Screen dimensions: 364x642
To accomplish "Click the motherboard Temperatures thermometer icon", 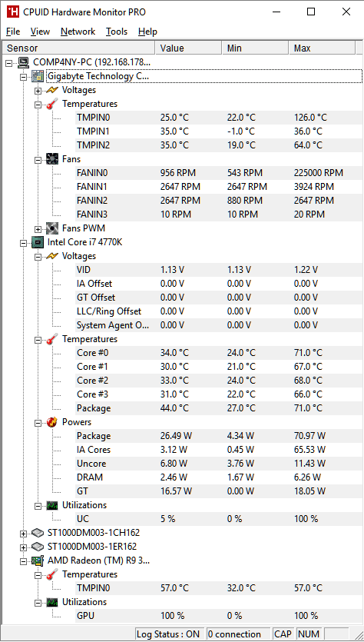I will click(x=52, y=104).
